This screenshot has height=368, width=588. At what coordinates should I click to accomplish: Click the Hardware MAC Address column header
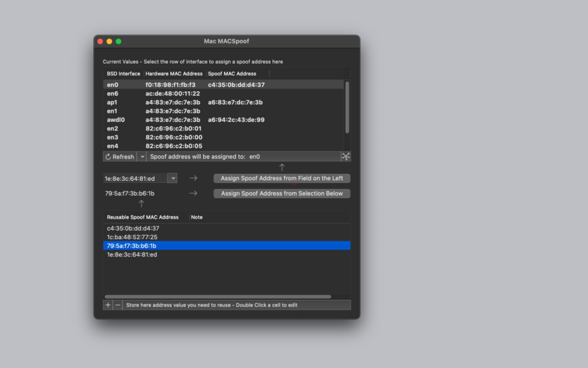click(174, 74)
